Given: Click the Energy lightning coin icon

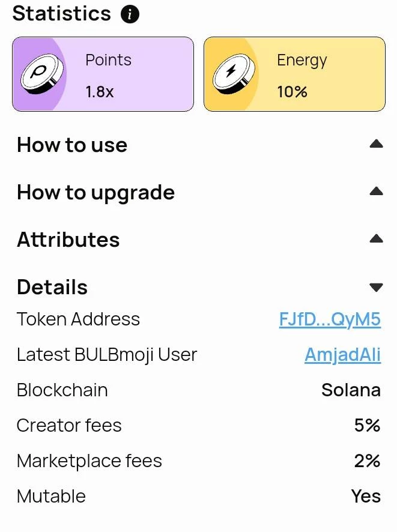Looking at the screenshot, I should pos(234,74).
